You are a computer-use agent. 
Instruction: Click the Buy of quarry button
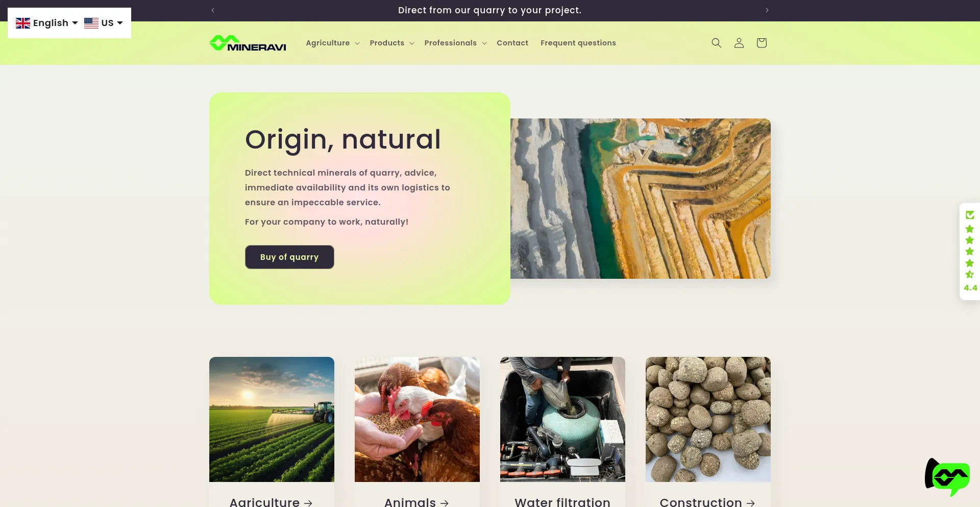pyautogui.click(x=289, y=257)
